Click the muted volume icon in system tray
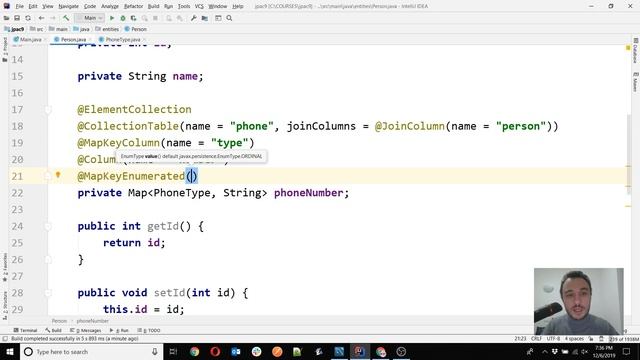640x360 pixels. point(585,351)
